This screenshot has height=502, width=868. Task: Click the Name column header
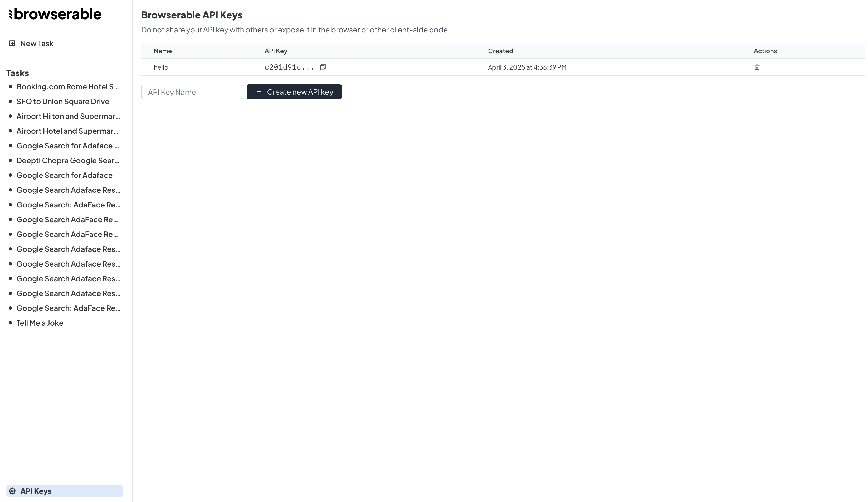(x=163, y=51)
